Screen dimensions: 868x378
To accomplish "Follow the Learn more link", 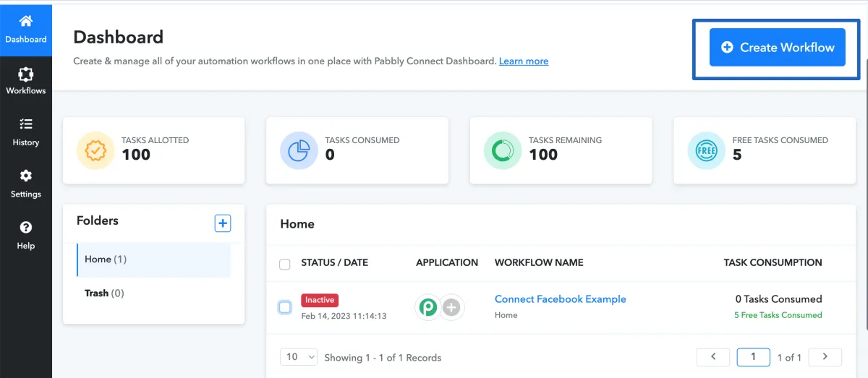I will (524, 61).
